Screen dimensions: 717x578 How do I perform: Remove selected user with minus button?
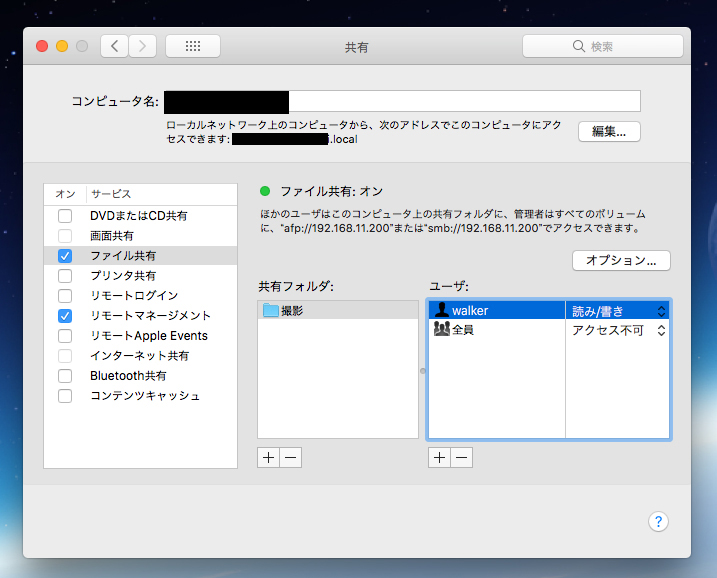tap(461, 457)
